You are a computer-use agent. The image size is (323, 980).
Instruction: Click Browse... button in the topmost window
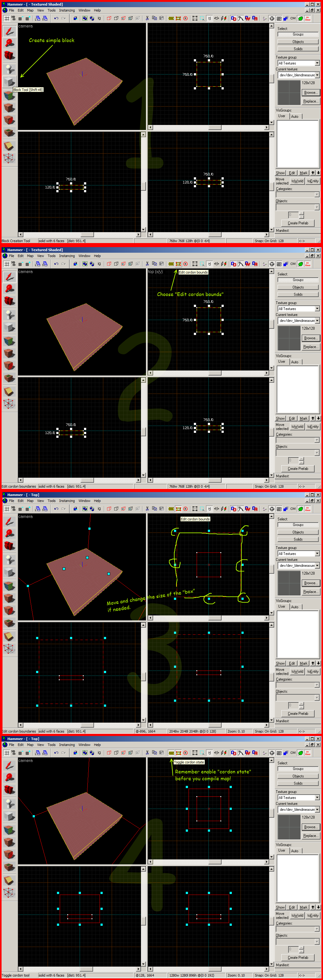(310, 93)
